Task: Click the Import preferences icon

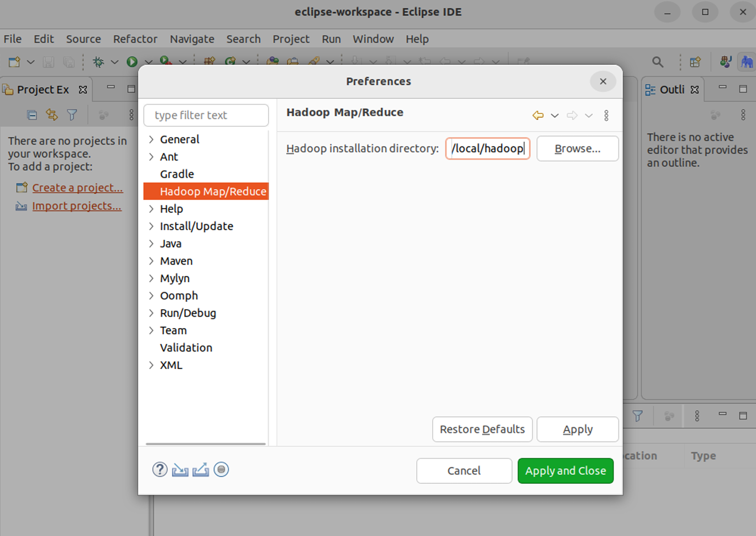Action: coord(180,469)
